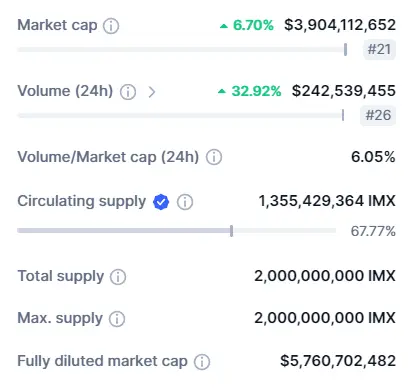Screen dimensions: 409x391
Task: Click the green 32.92% volume change
Action: (249, 91)
